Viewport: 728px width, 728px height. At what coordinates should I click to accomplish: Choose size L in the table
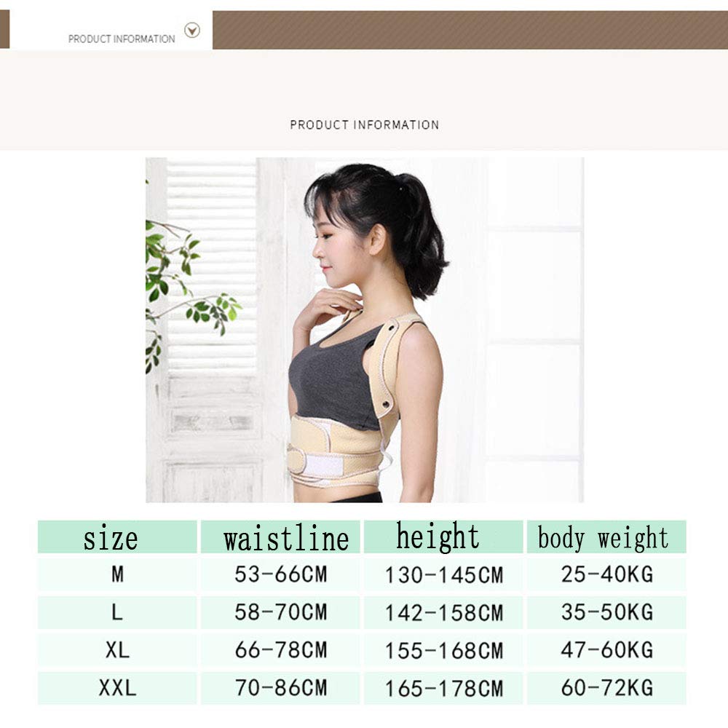pos(117,612)
